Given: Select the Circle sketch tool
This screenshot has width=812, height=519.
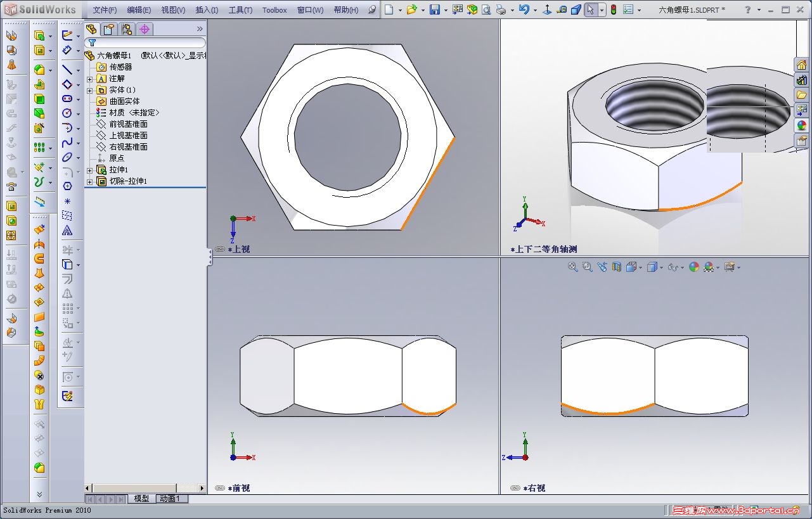Looking at the screenshot, I should tap(67, 113).
